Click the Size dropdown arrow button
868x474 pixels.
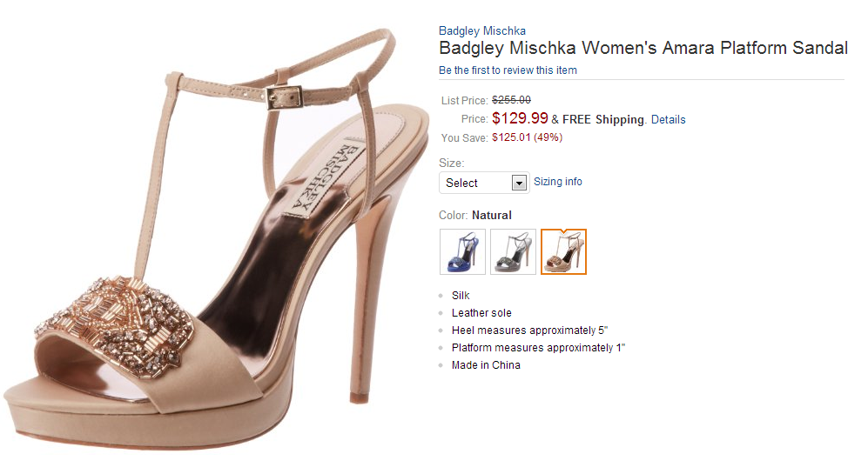[519, 183]
